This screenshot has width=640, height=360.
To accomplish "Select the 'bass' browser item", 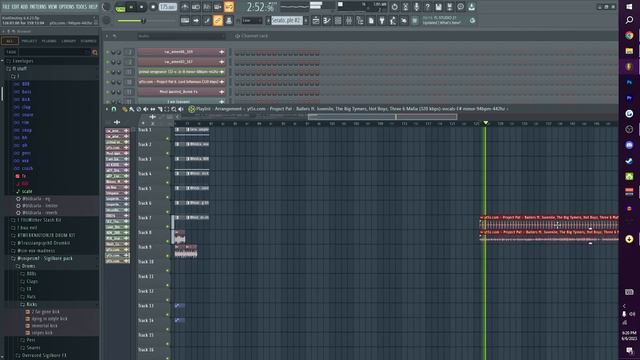I will (x=26, y=92).
